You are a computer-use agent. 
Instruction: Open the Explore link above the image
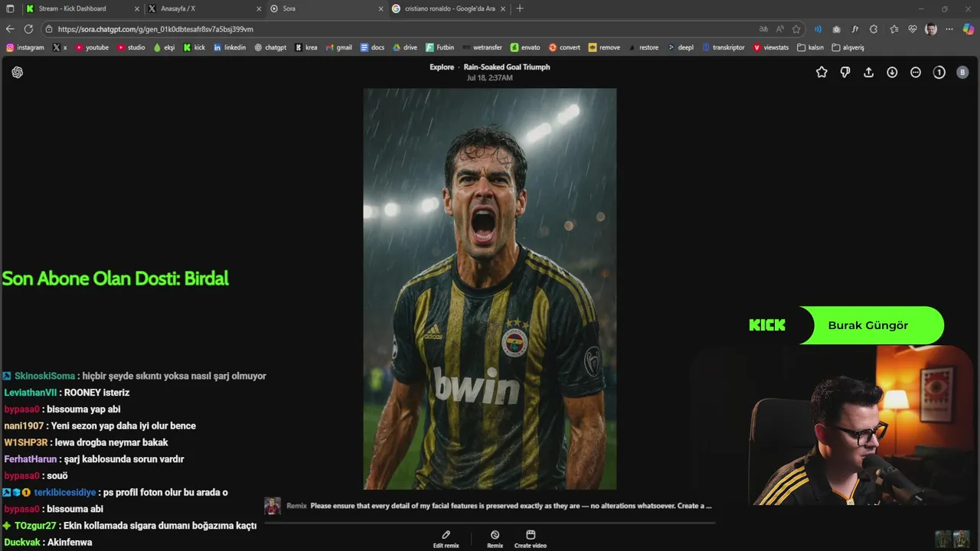point(442,67)
